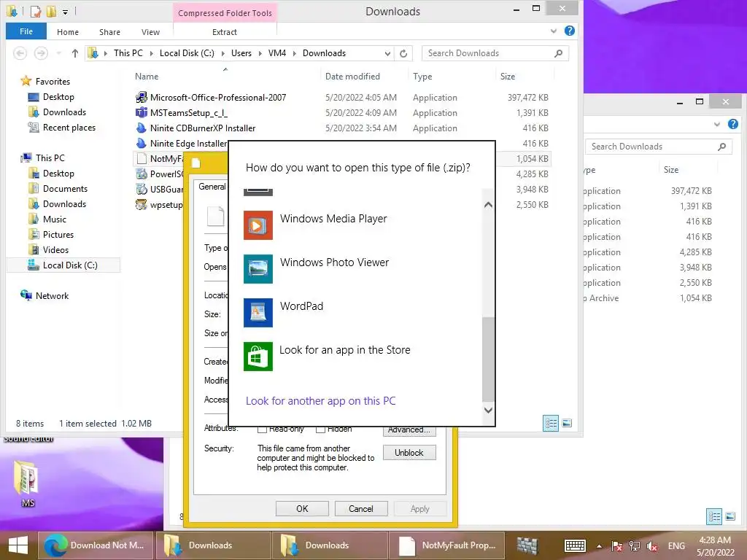Open the Home ribbon tab
747x560 pixels.
(68, 32)
